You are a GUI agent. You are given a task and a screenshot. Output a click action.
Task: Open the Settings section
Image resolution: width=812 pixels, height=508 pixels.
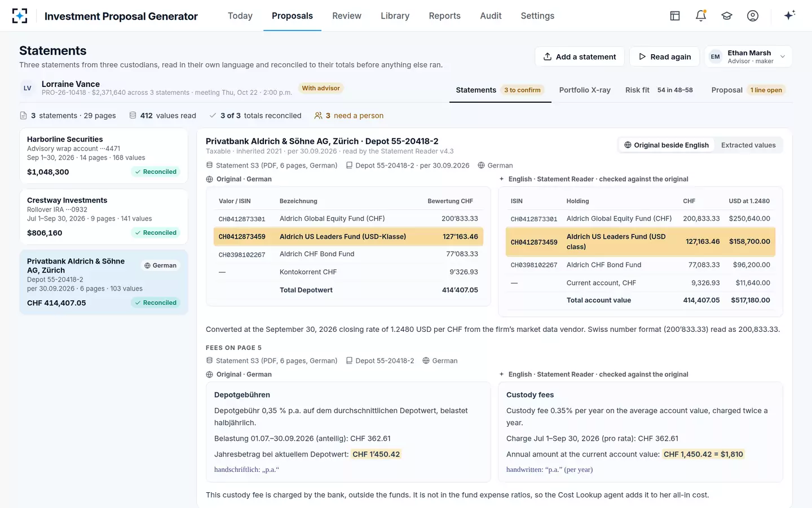point(537,16)
